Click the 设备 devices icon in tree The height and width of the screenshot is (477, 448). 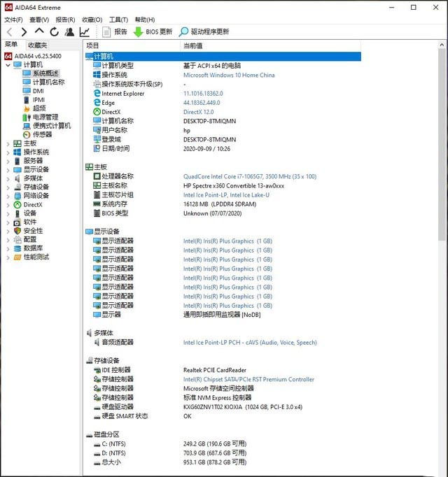[x=17, y=213]
